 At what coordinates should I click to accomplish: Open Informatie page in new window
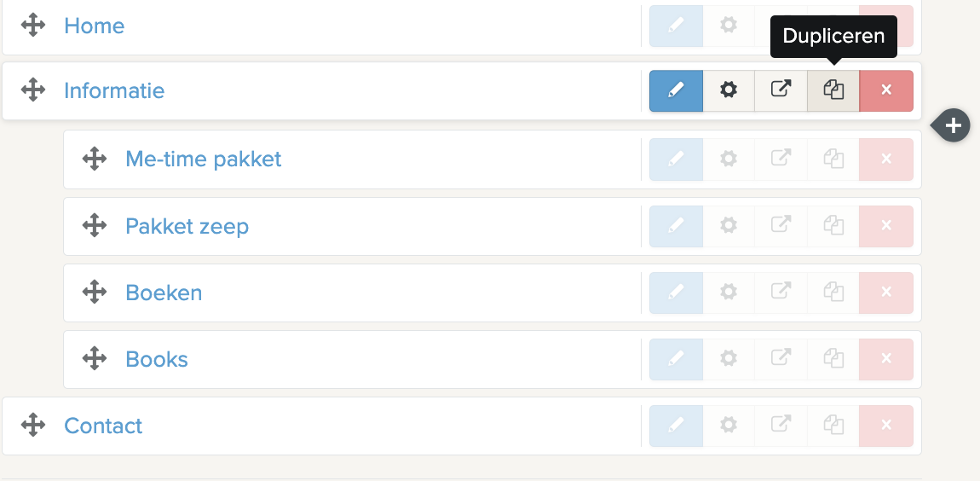[x=781, y=90]
